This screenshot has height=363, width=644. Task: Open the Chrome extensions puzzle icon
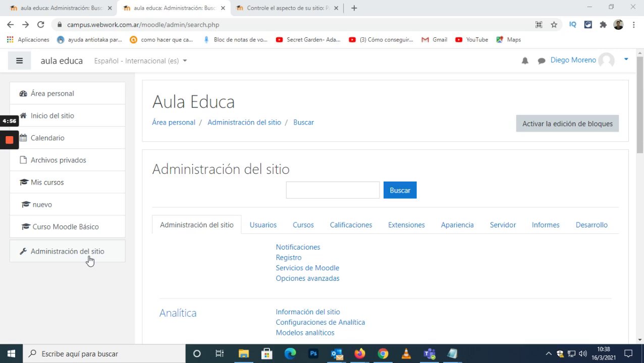pos(603,24)
